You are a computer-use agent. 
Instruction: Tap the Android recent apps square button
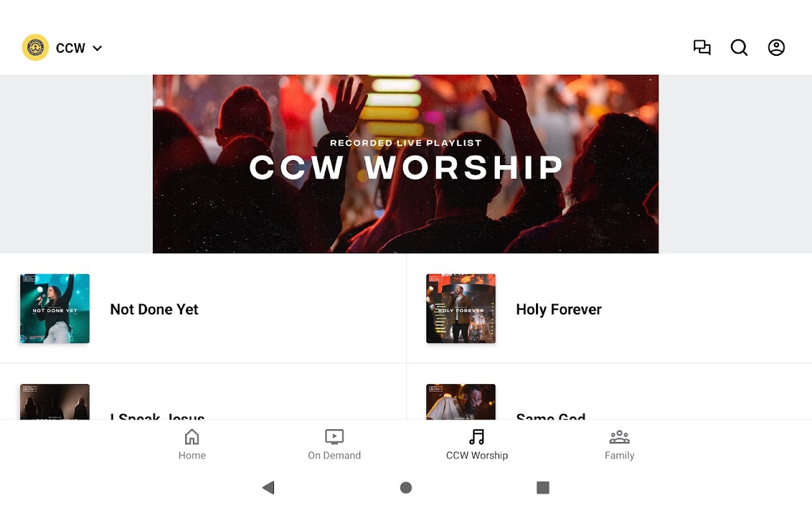tap(543, 488)
